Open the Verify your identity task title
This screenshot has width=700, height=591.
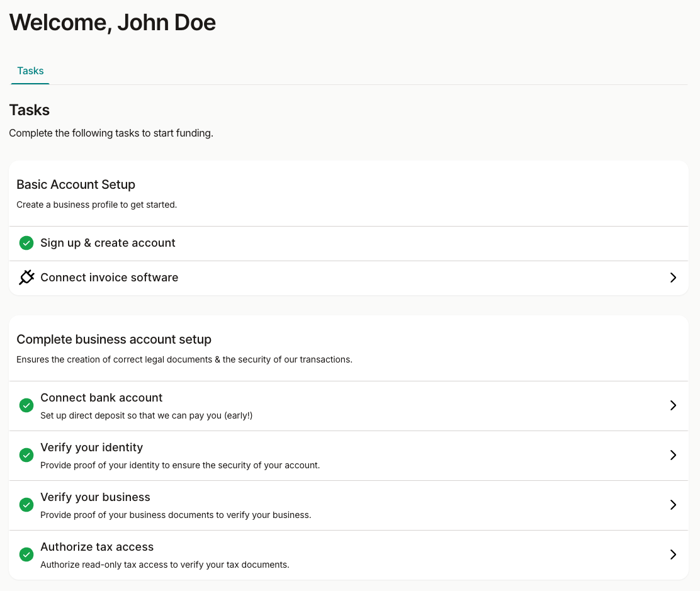point(91,447)
